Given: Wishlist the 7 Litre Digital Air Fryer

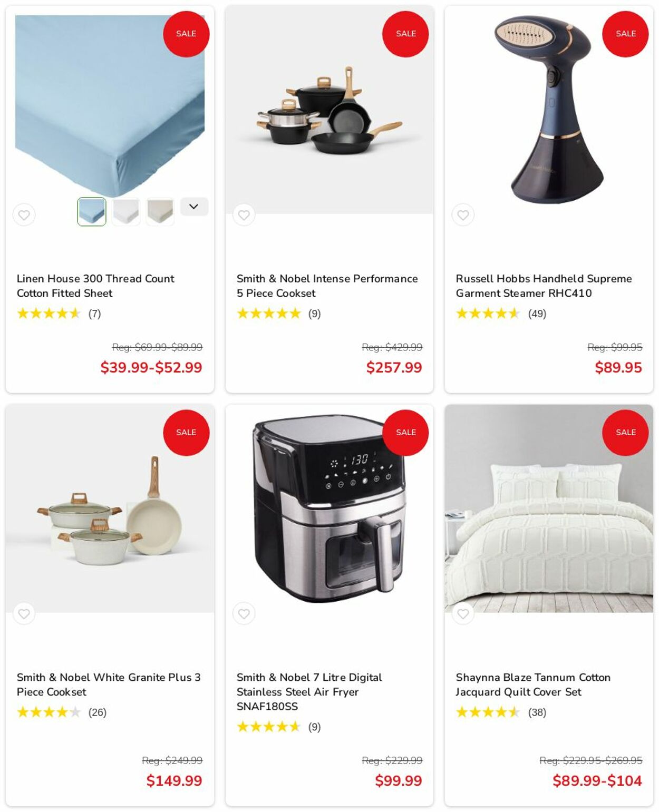Looking at the screenshot, I should click(x=244, y=613).
